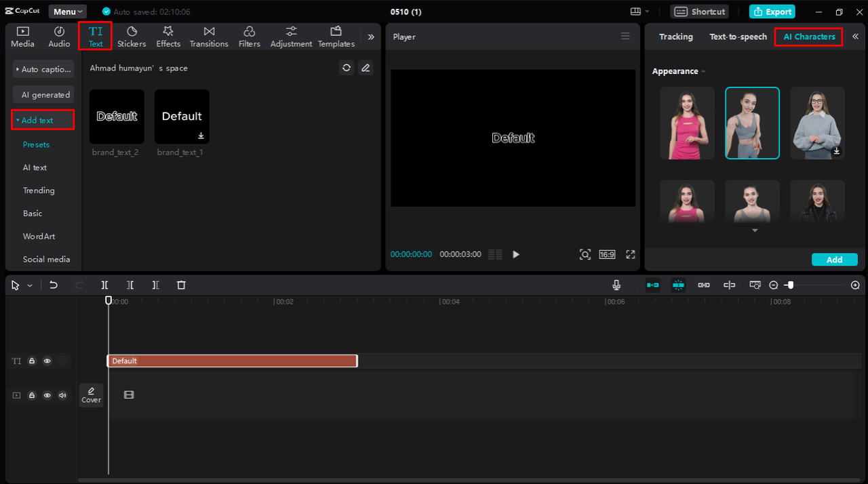Hide the text track with eye icon
The image size is (868, 484).
[47, 361]
